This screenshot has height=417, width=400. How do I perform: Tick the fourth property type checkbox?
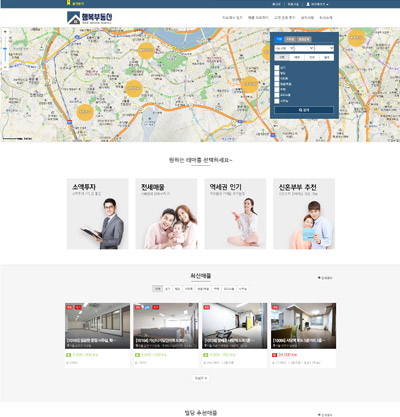277,84
